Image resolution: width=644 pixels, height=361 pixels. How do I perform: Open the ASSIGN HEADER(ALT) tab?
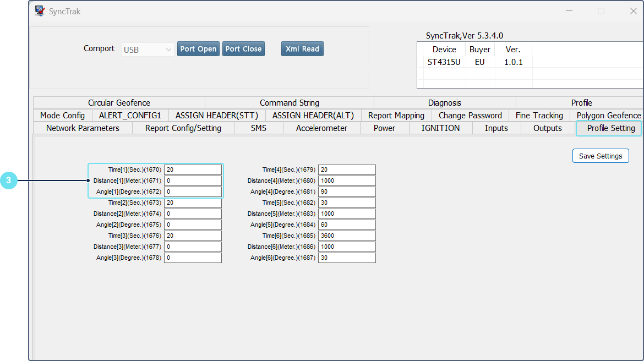click(313, 116)
